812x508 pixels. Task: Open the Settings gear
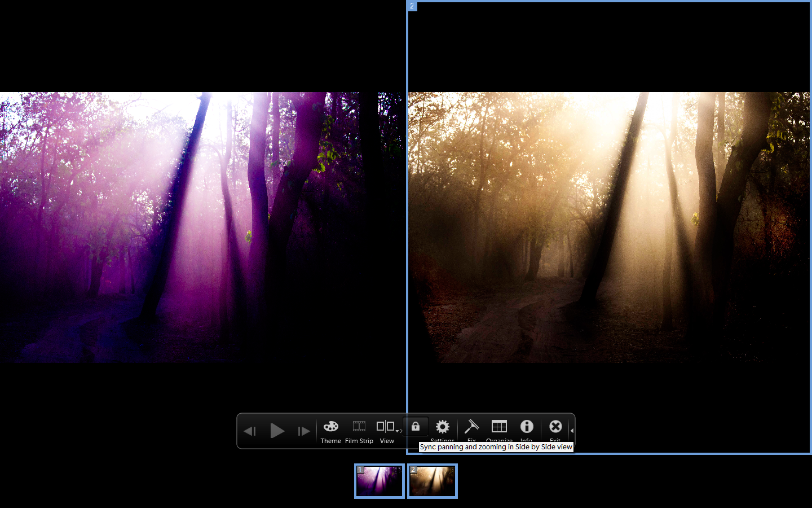[x=443, y=427]
